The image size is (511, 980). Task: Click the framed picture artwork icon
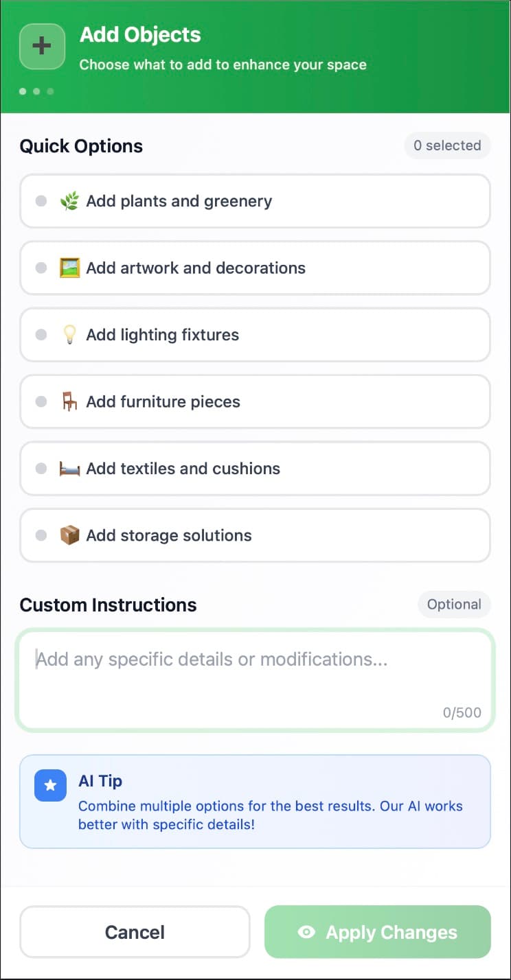click(x=69, y=268)
